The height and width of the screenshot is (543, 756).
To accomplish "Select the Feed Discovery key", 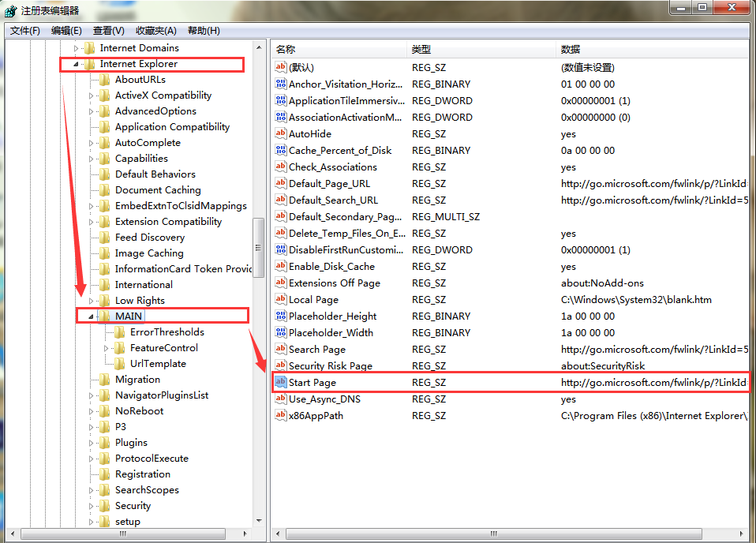I will [149, 238].
